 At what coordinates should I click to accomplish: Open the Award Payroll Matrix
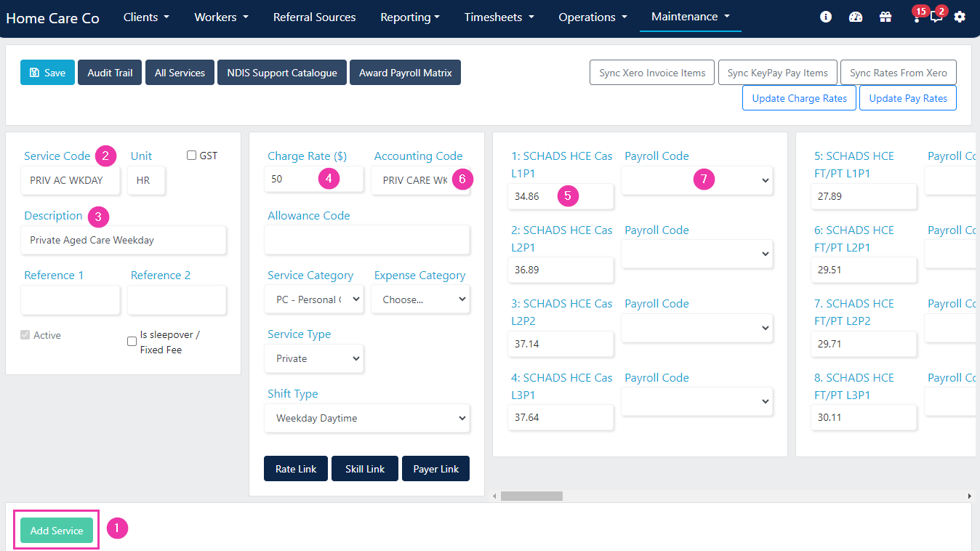tap(405, 73)
